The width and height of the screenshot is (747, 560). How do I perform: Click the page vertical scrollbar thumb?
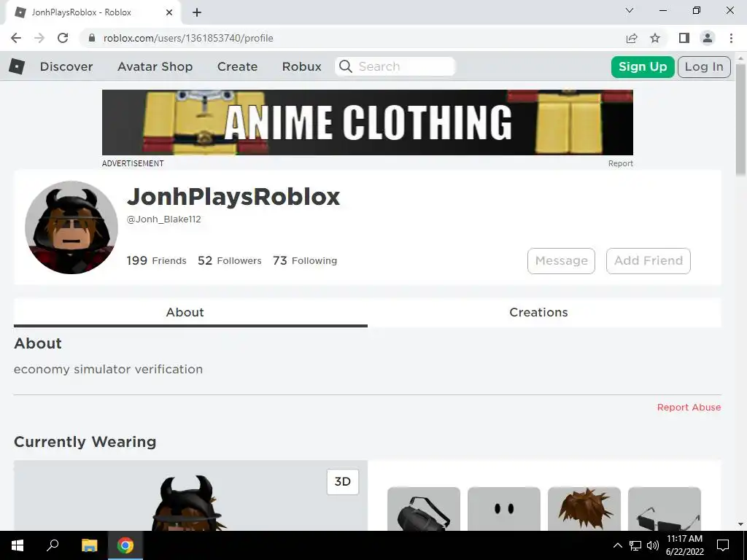(740, 119)
